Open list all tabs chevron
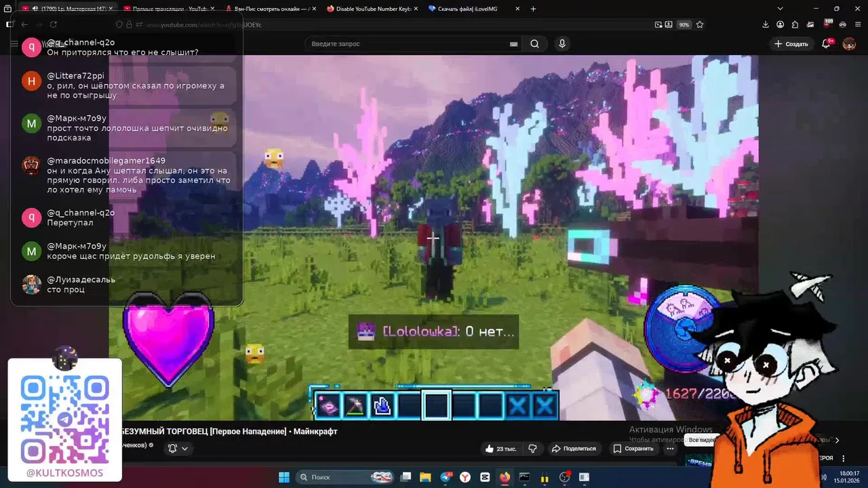The image size is (868, 488). click(781, 9)
